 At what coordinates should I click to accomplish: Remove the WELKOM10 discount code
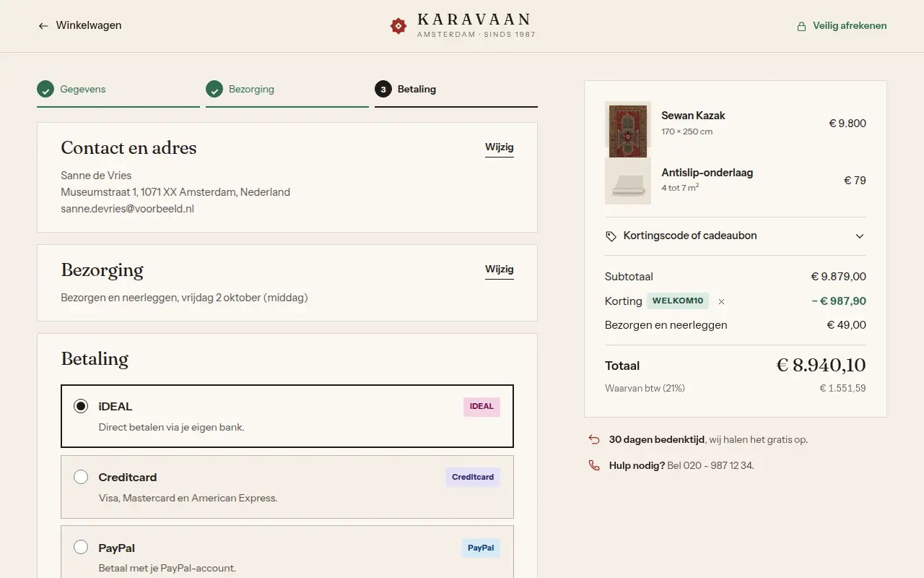pyautogui.click(x=721, y=301)
